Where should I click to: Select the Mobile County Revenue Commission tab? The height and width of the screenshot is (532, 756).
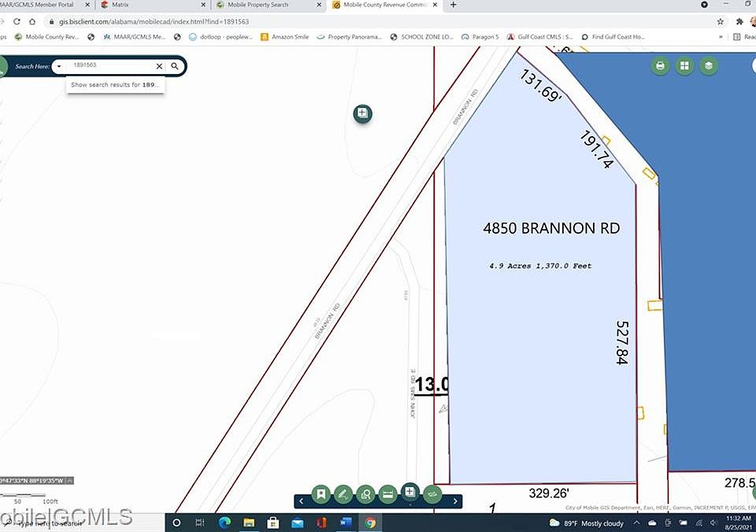385,5
